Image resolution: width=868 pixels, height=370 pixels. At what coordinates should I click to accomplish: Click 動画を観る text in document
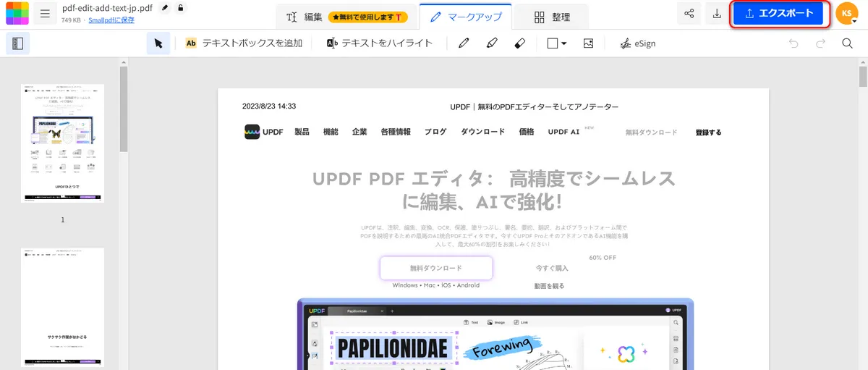(549, 286)
